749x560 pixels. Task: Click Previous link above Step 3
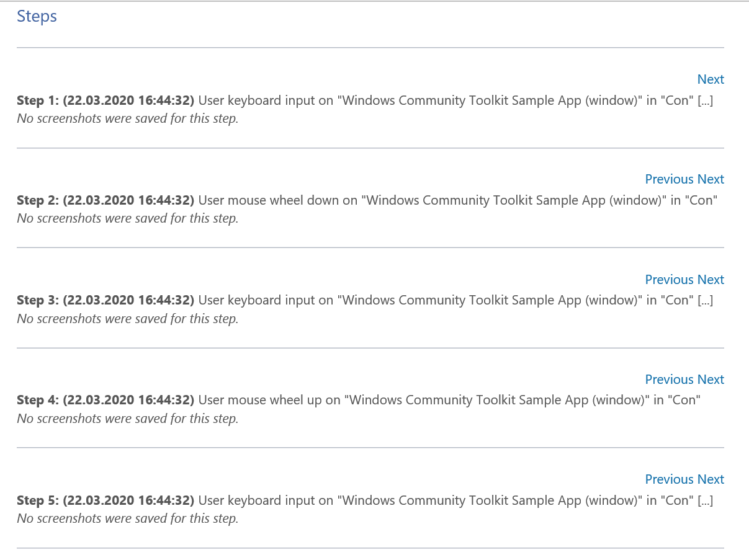click(670, 279)
